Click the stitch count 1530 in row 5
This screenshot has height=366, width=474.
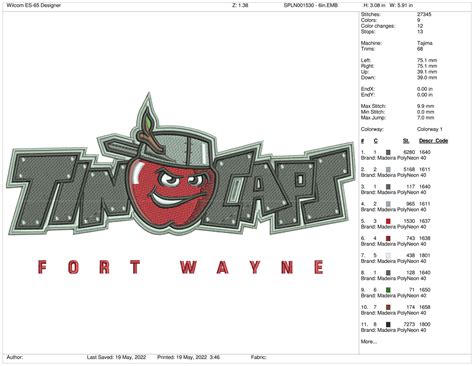click(409, 221)
